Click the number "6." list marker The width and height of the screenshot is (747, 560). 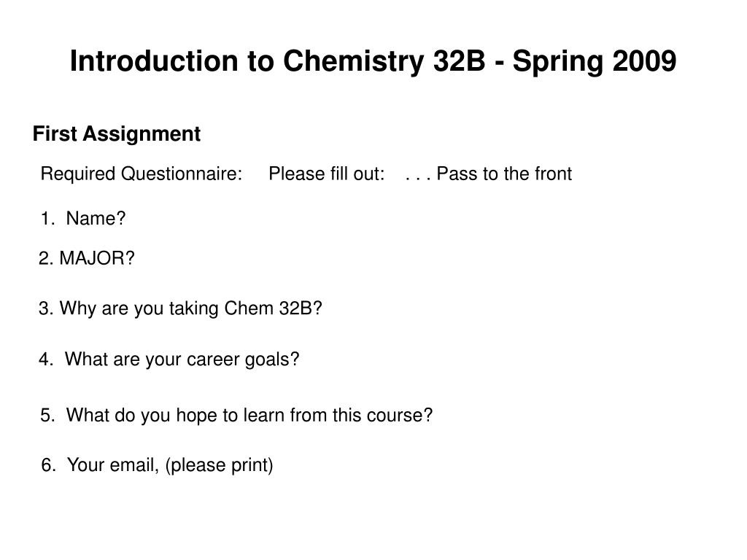tap(49, 464)
